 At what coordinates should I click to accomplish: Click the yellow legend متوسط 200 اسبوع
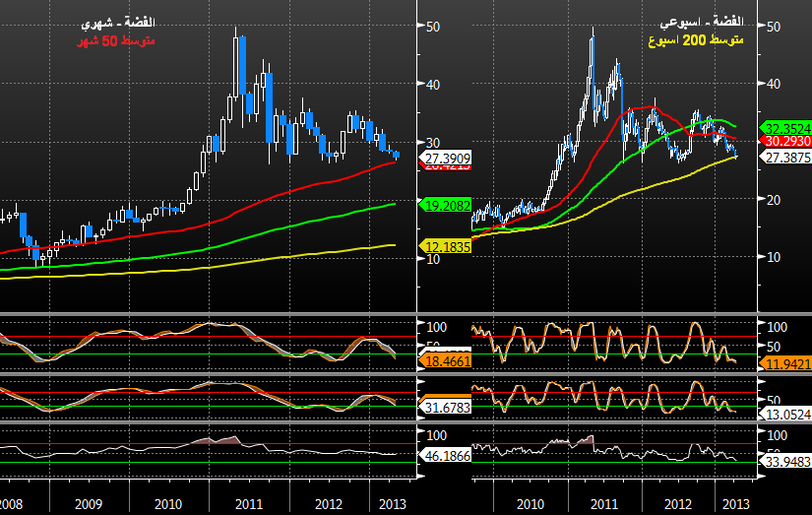(696, 40)
